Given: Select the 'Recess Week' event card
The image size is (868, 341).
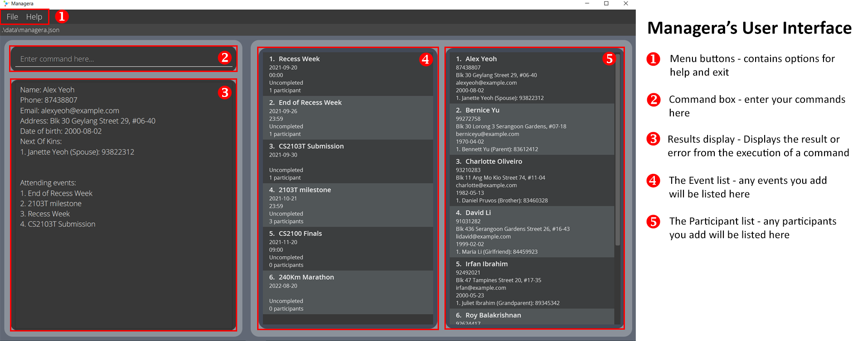Looking at the screenshot, I should tap(348, 74).
